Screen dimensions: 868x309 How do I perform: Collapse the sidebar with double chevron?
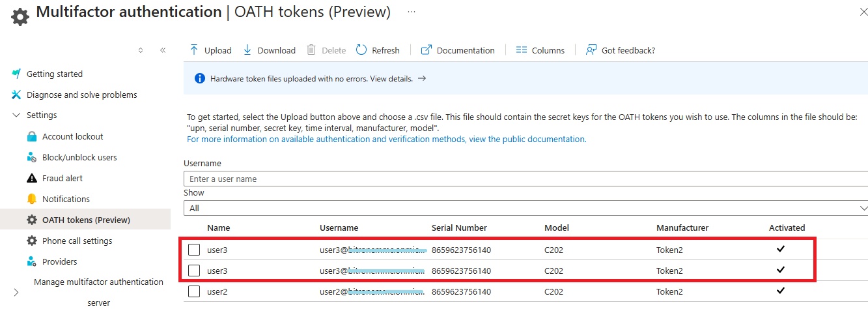pos(163,50)
